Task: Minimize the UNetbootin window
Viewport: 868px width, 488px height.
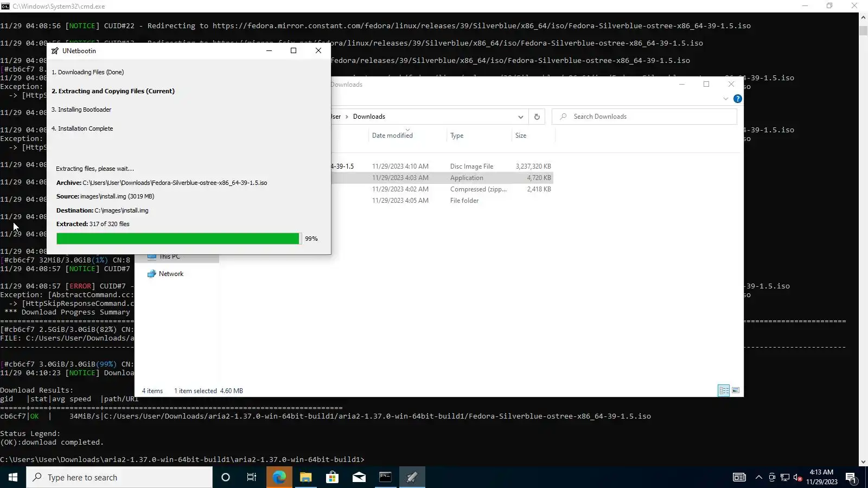Action: point(269,50)
